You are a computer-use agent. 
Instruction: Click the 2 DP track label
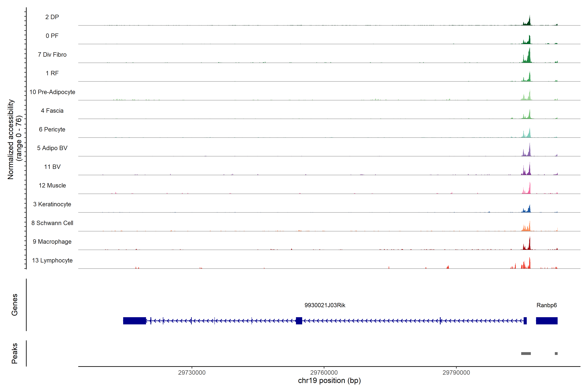[52, 17]
